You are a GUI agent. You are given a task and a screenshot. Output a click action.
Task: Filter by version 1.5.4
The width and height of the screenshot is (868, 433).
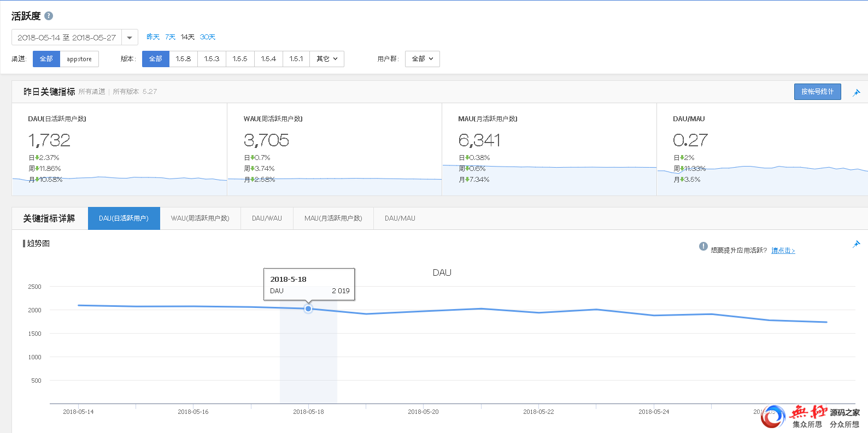point(269,59)
